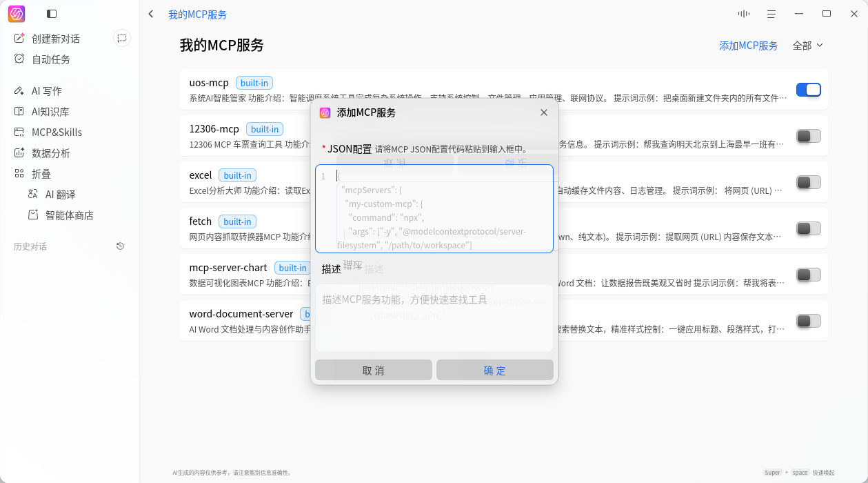Image resolution: width=868 pixels, height=483 pixels.
Task: Open history with the clock icon
Action: point(121,246)
